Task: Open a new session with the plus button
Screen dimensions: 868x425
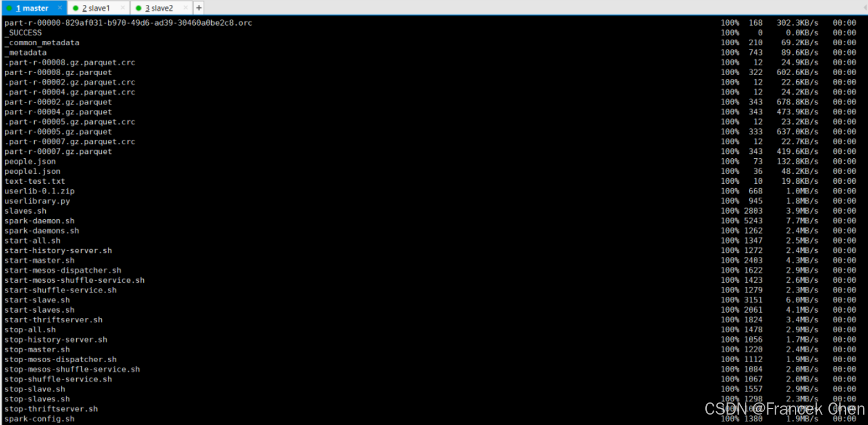Action: click(x=198, y=8)
